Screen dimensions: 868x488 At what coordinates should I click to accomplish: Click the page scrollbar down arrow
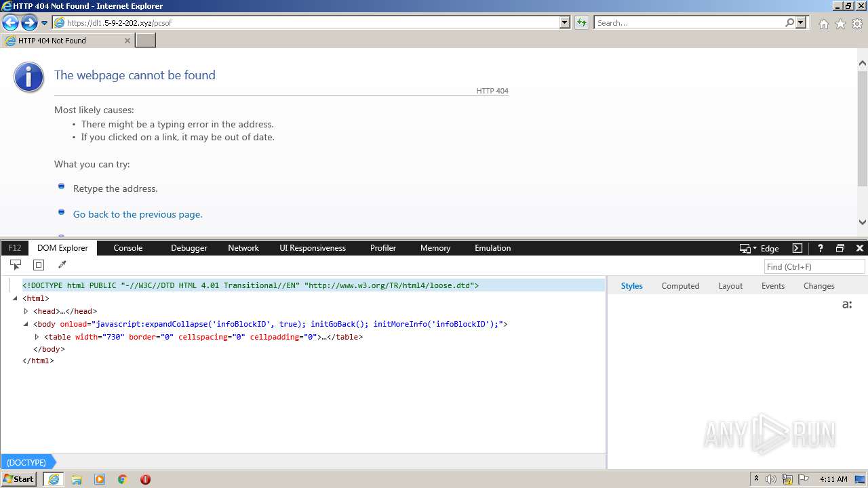[863, 222]
